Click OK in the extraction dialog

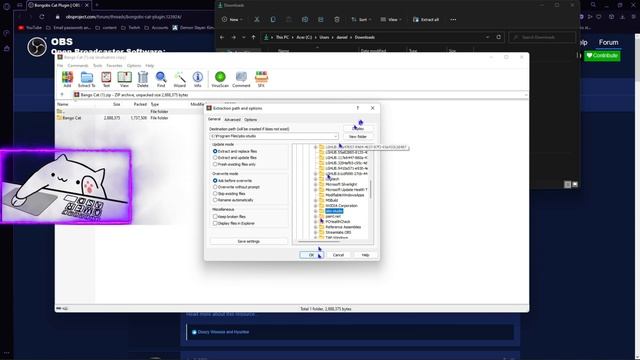pyautogui.click(x=311, y=255)
